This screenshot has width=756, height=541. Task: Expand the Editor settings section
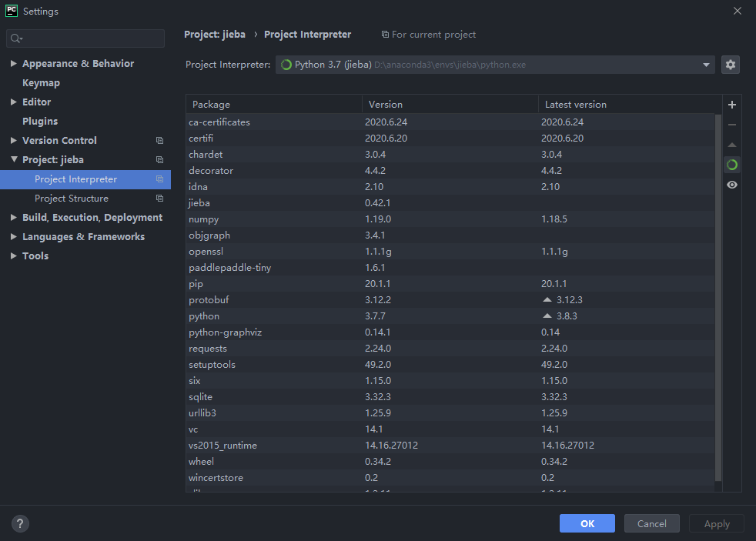[x=14, y=102]
